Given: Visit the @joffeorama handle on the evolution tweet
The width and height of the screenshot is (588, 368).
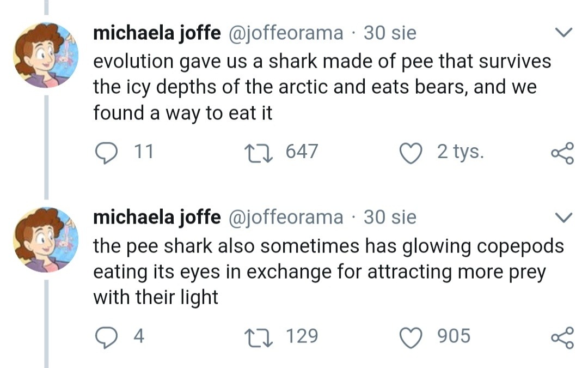Looking at the screenshot, I should click(285, 33).
